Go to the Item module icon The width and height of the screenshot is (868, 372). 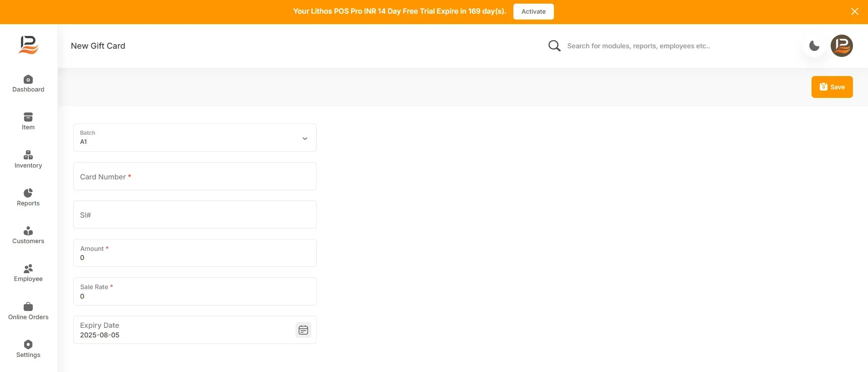[28, 117]
